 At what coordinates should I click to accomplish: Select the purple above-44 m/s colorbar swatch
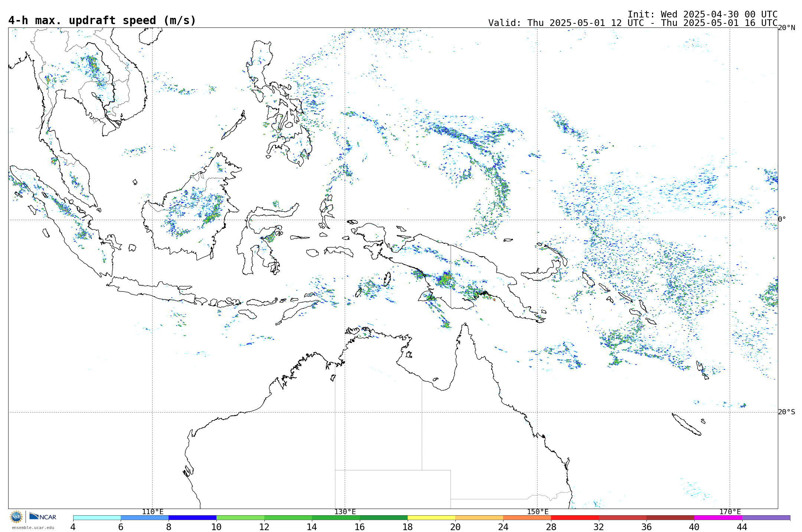pos(766,518)
